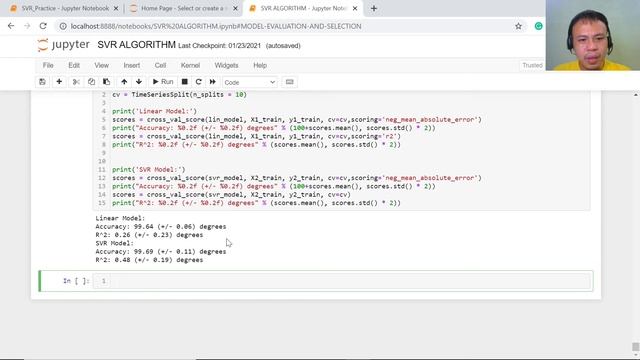Save notebook with the floppy disk icon
Image resolution: width=640 pixels, height=360 pixels.
[x=42, y=82]
